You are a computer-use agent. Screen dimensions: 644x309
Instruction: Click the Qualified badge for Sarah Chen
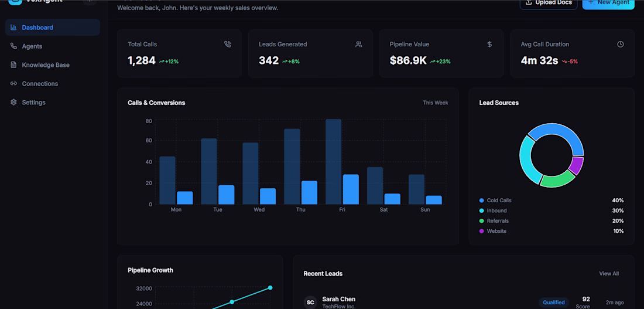click(554, 303)
